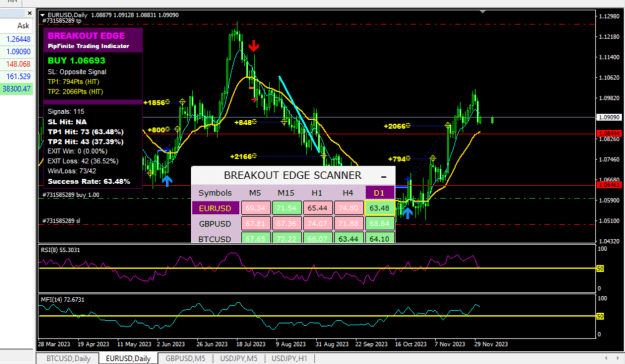Open EURUSD H4 cell showing 74.80
This screenshot has height=364, width=625.
point(348,208)
